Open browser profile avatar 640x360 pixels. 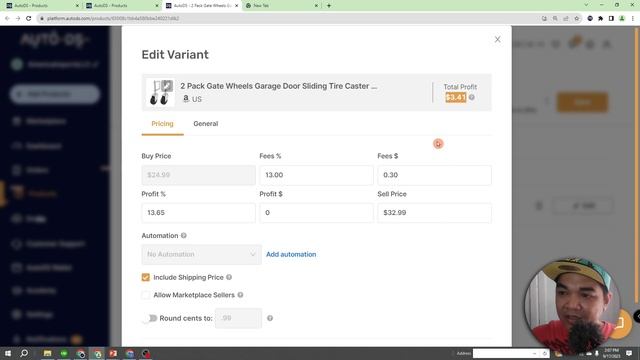622,18
